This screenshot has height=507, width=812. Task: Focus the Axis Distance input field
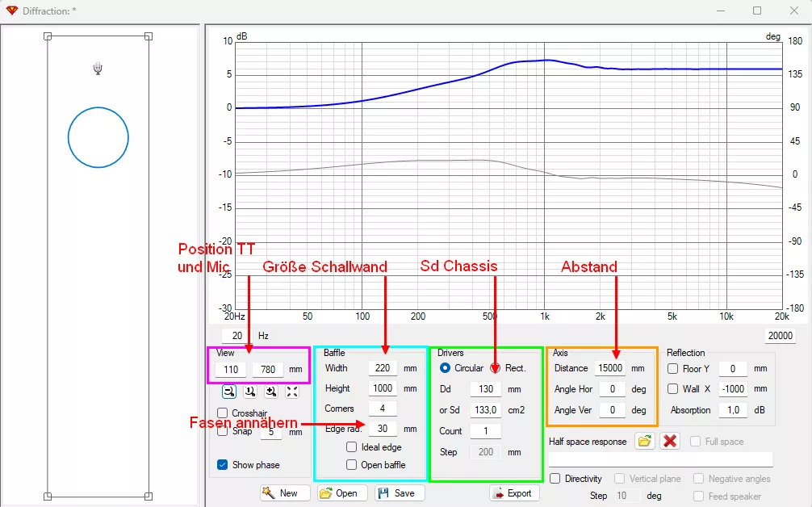610,368
